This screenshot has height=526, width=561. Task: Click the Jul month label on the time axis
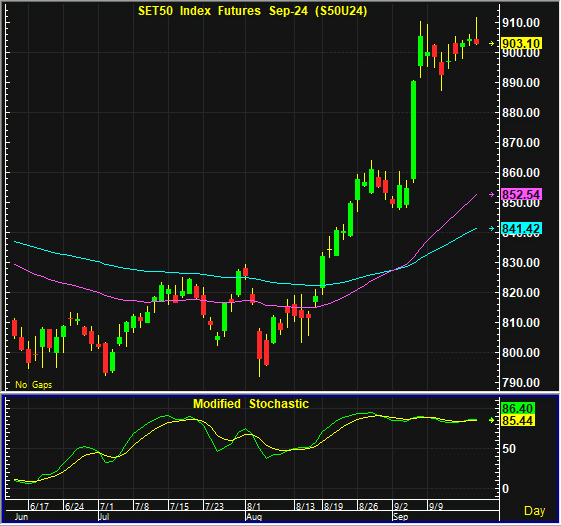pyautogui.click(x=104, y=517)
